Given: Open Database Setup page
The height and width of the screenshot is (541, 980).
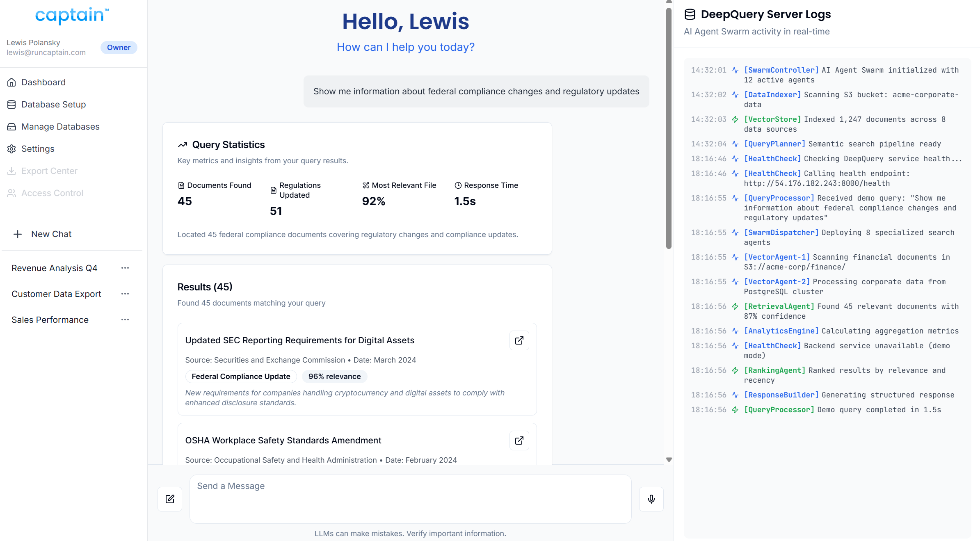Looking at the screenshot, I should tap(53, 104).
